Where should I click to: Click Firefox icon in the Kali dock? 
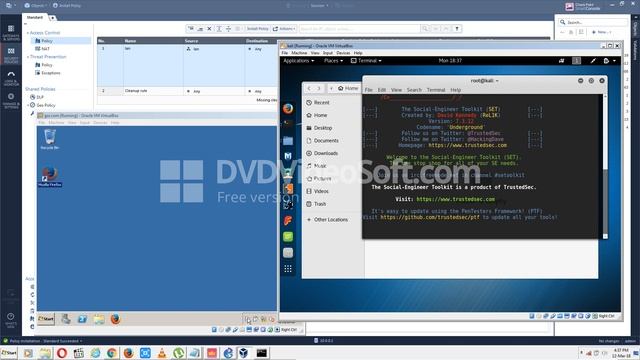point(288,109)
